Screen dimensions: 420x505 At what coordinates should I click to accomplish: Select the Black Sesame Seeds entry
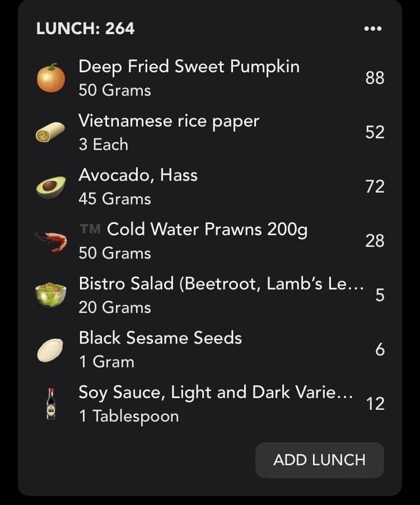pyautogui.click(x=210, y=350)
